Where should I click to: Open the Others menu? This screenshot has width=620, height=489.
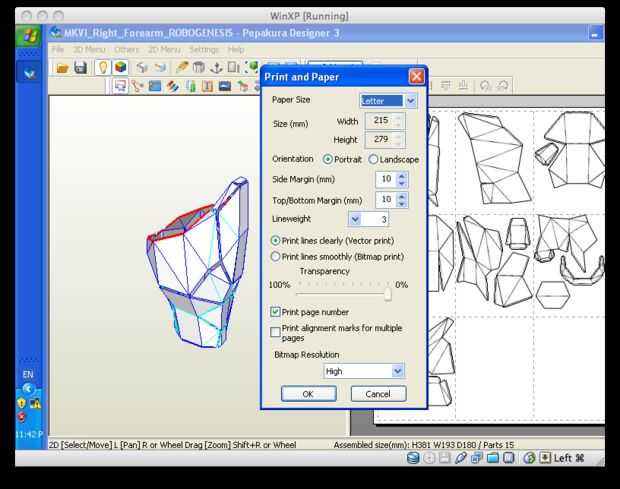pos(127,50)
